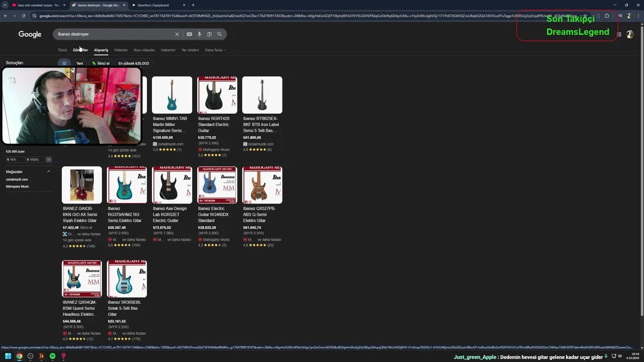The image size is (644, 362).
Task: Open OBS Studio from the taskbar
Action: 30,356
